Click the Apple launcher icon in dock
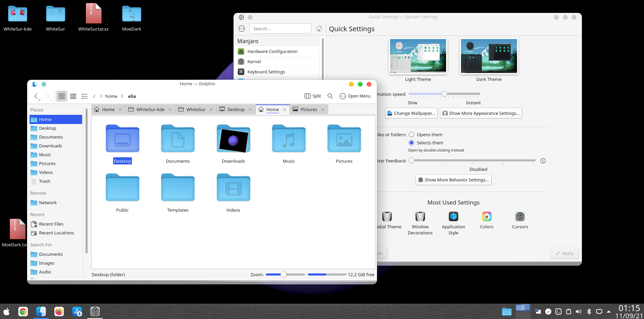 (6, 312)
